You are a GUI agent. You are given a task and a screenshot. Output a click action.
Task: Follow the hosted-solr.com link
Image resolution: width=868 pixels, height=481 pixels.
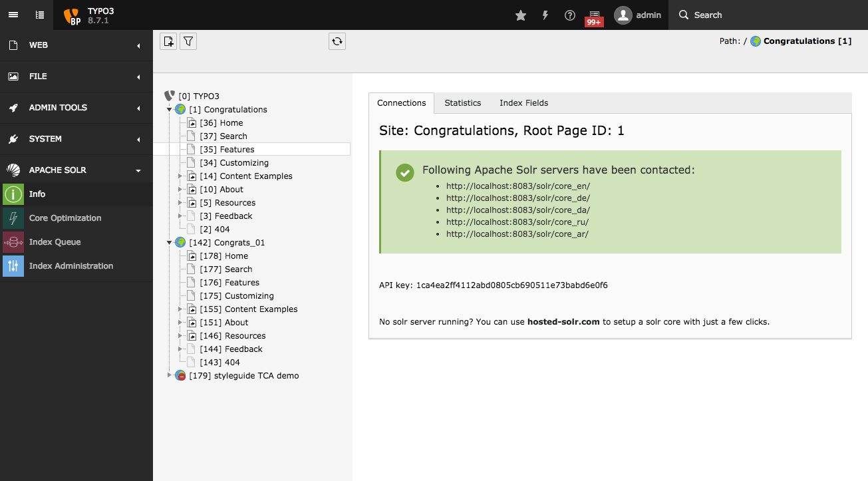point(563,322)
